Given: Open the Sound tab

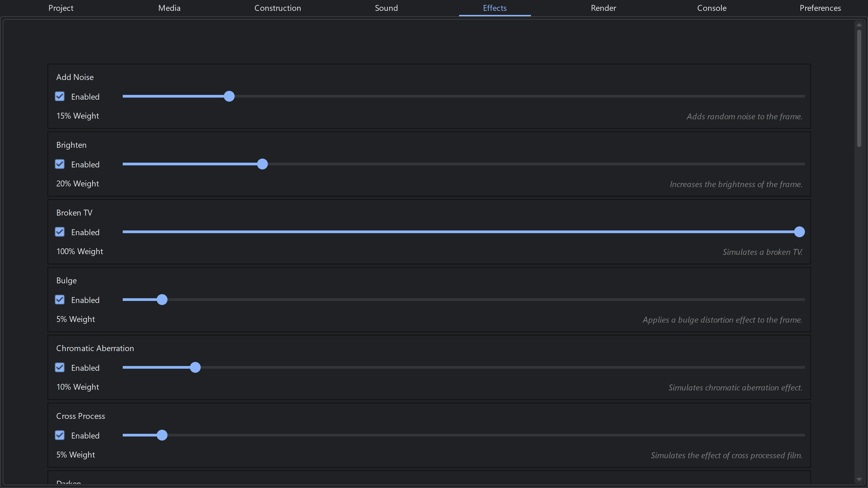Looking at the screenshot, I should point(386,8).
